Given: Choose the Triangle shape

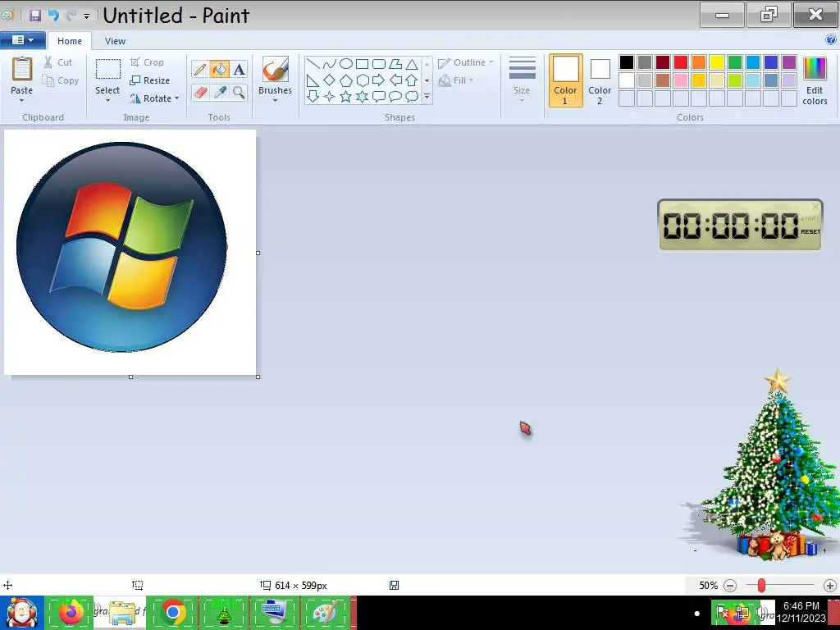Looking at the screenshot, I should point(412,64).
